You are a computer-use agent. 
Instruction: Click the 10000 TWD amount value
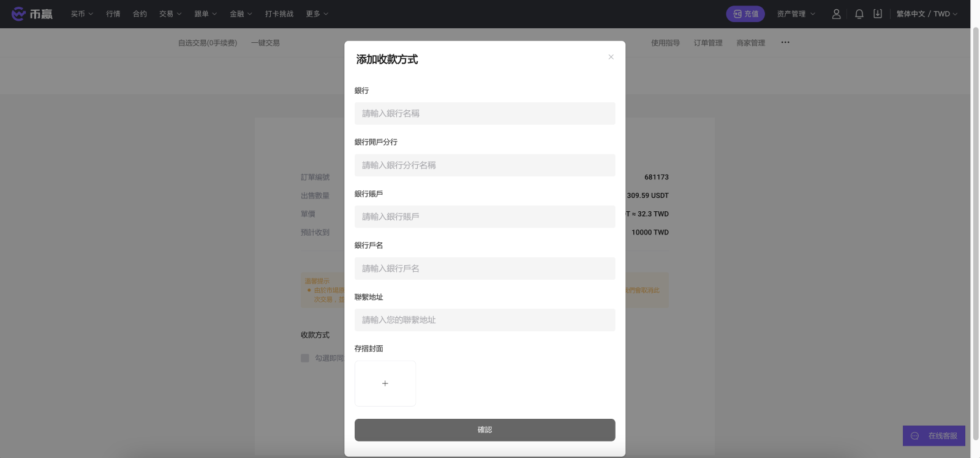click(650, 232)
